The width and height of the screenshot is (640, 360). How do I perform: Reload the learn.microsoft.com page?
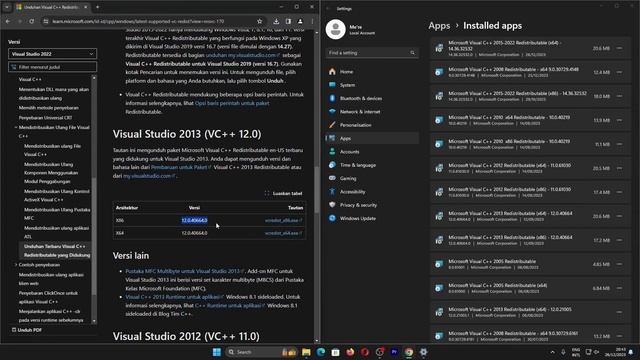coord(31,21)
